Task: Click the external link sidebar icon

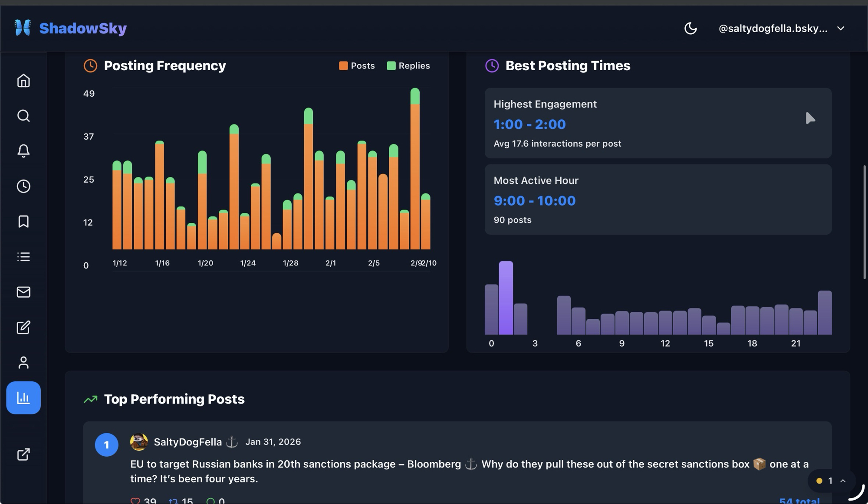Action: pyautogui.click(x=23, y=454)
